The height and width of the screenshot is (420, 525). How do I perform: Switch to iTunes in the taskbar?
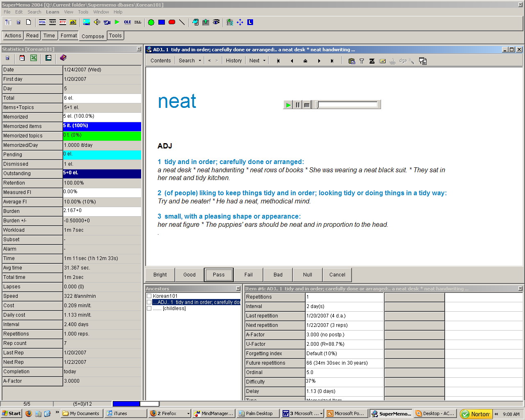(125, 413)
